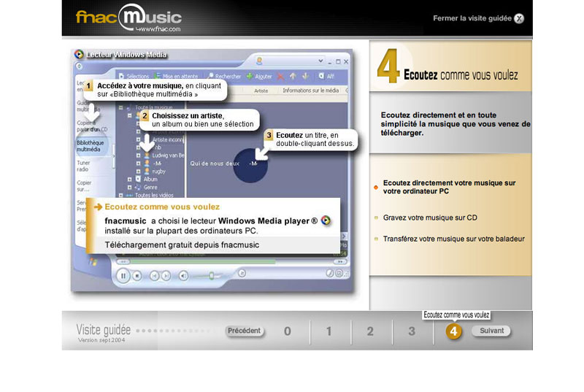Expand the Toutes les vidéos node
This screenshot has height=392, width=584.
[x=120, y=195]
